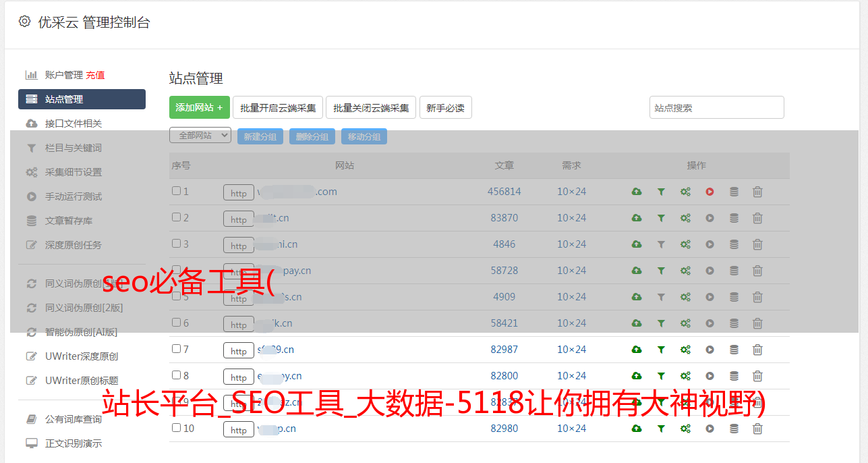868x463 pixels.
Task: Open 栏目与关键词 in the sidebar
Action: click(74, 148)
